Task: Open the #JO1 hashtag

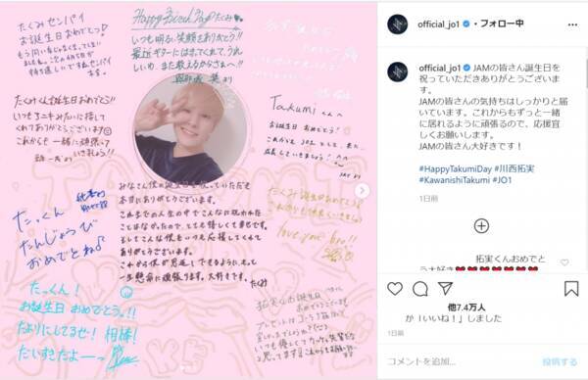Action: (502, 180)
